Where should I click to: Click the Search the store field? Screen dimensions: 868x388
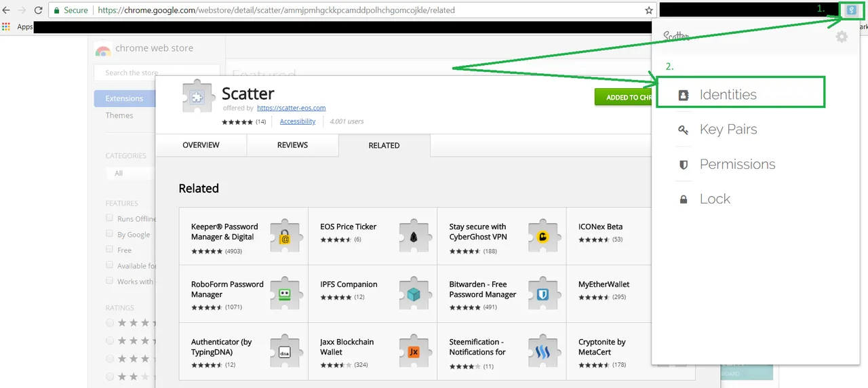pos(157,73)
